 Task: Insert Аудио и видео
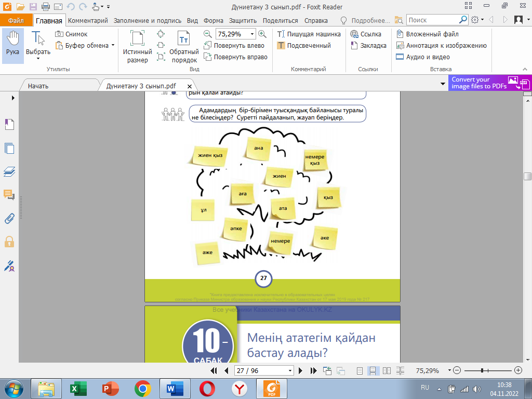tap(423, 57)
